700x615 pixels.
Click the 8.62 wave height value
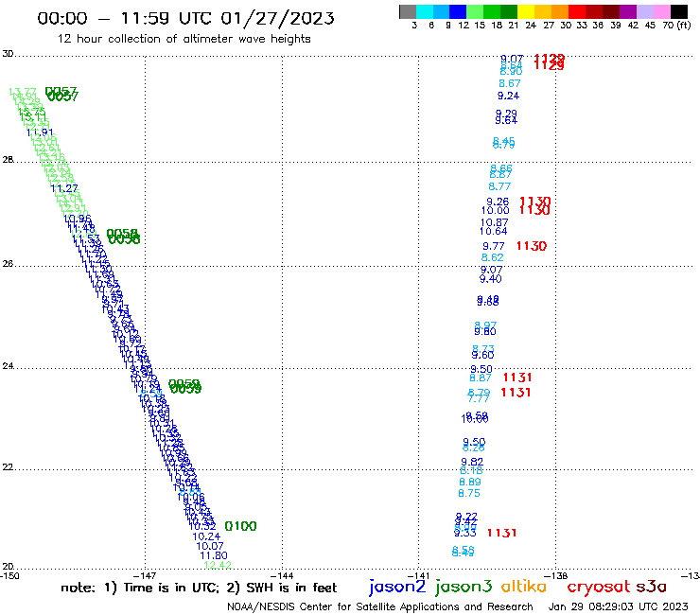(493, 257)
